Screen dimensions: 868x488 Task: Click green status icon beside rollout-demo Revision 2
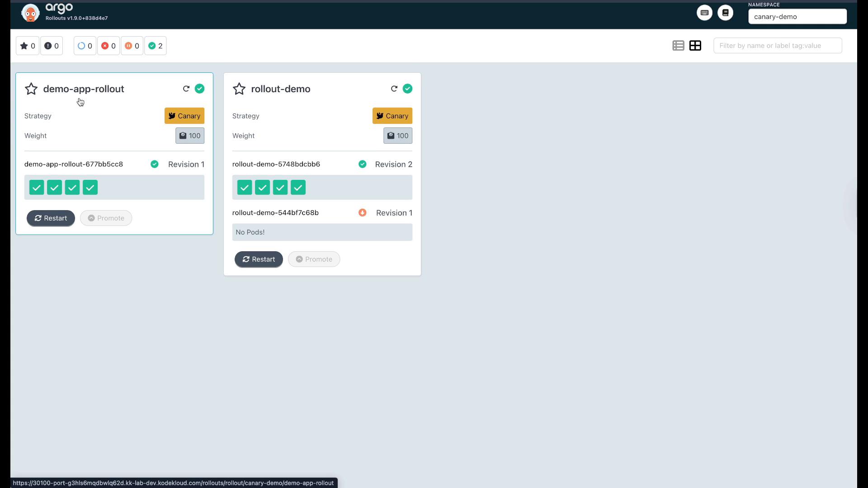point(363,164)
